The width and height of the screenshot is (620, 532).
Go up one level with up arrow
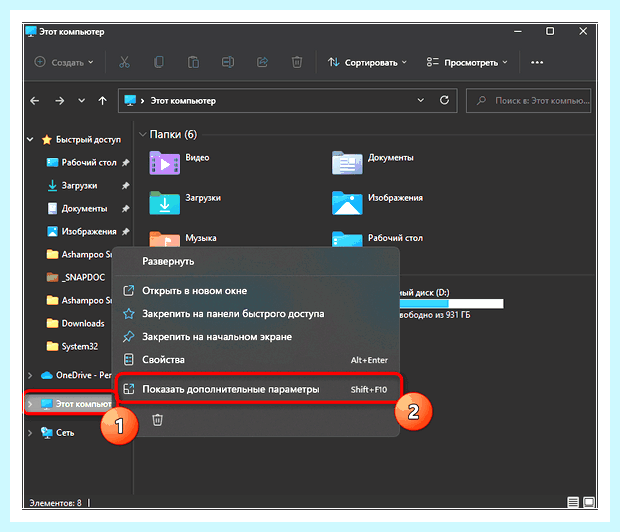click(x=102, y=101)
